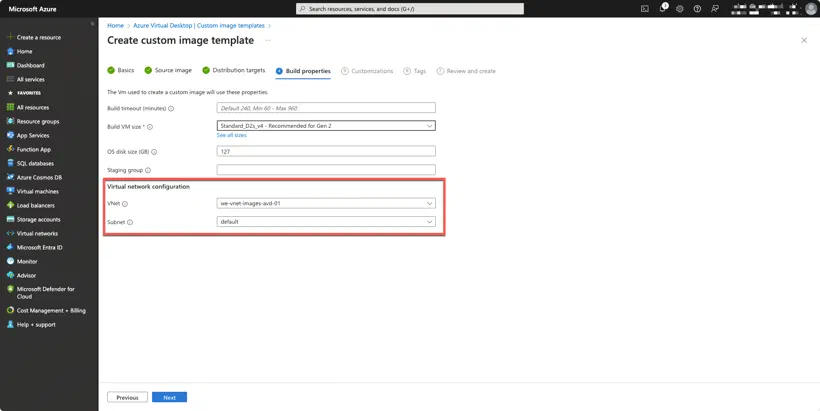The image size is (820, 411).
Task: Click the All services icon in the sidebar
Action: click(x=10, y=79)
